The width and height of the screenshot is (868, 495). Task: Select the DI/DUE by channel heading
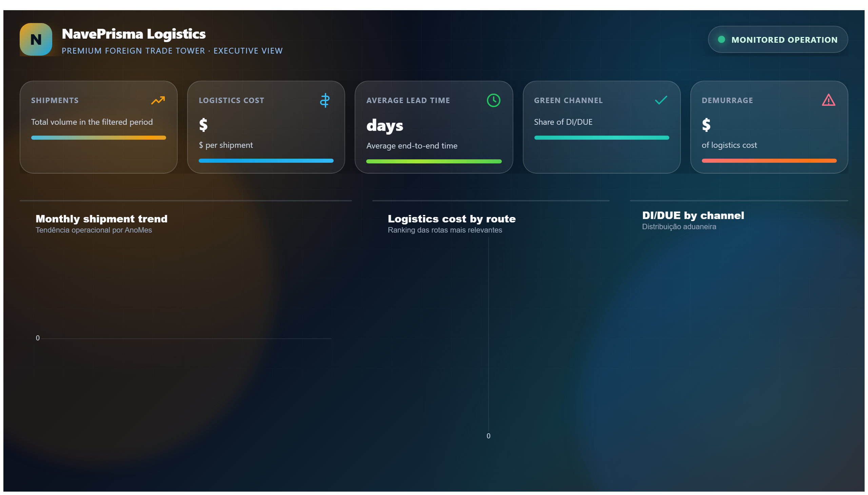click(693, 215)
